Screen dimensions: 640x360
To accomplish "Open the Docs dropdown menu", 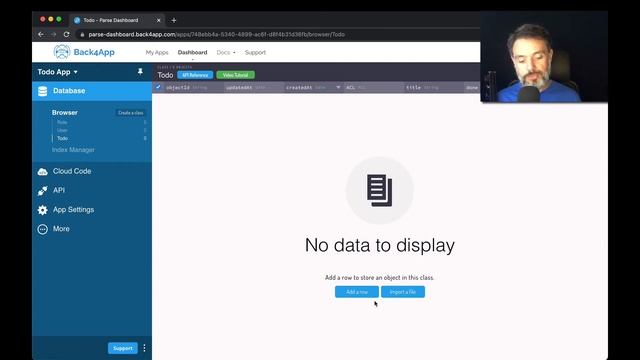I will 226,53.
